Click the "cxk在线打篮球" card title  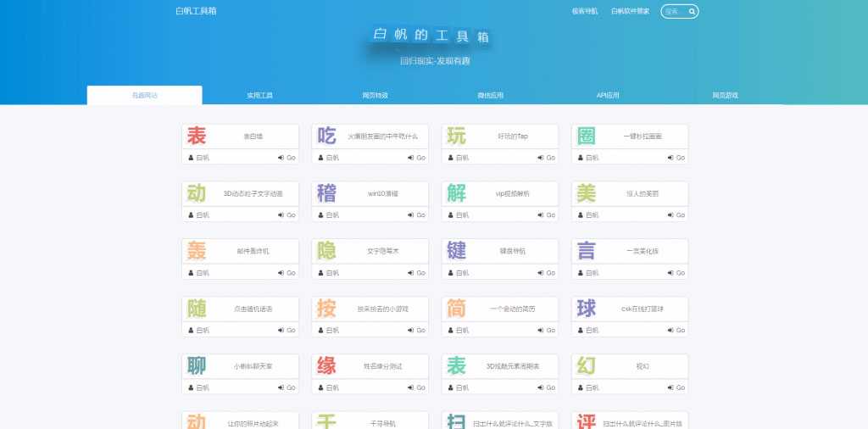point(643,309)
